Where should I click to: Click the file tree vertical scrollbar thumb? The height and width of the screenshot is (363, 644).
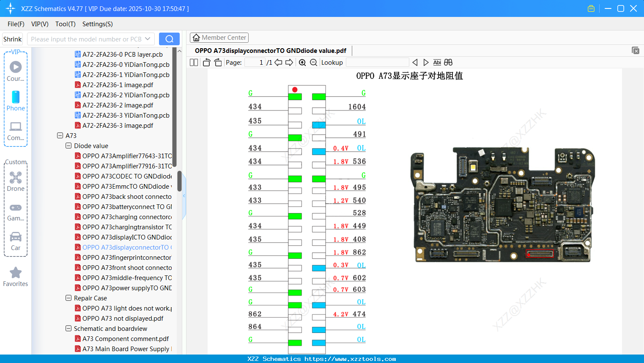click(179, 181)
